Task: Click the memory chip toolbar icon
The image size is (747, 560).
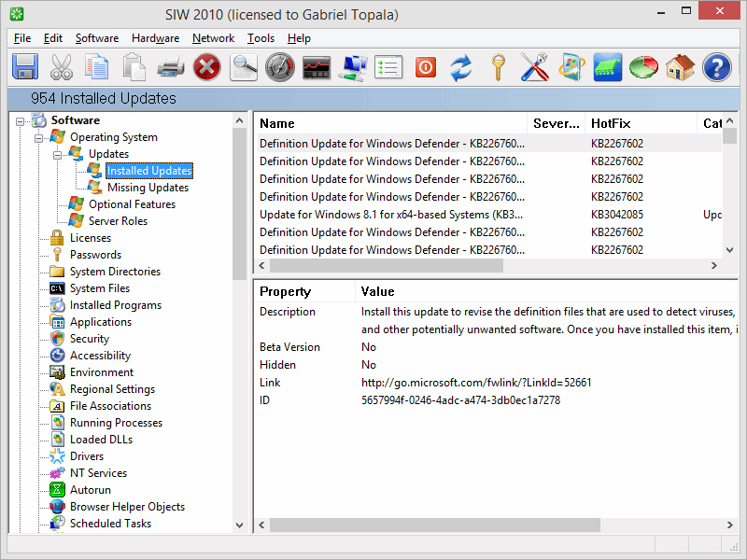Action: 608,66
